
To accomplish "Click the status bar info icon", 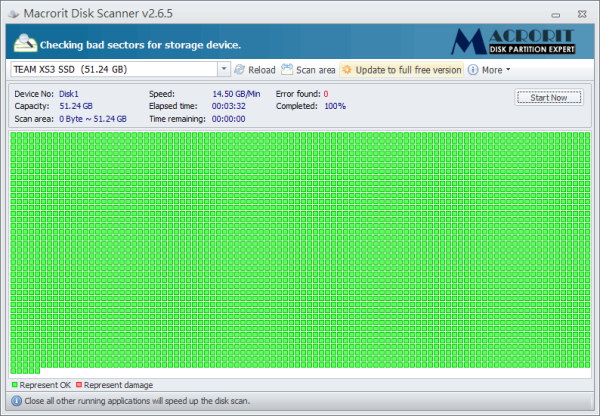I will pyautogui.click(x=16, y=401).
